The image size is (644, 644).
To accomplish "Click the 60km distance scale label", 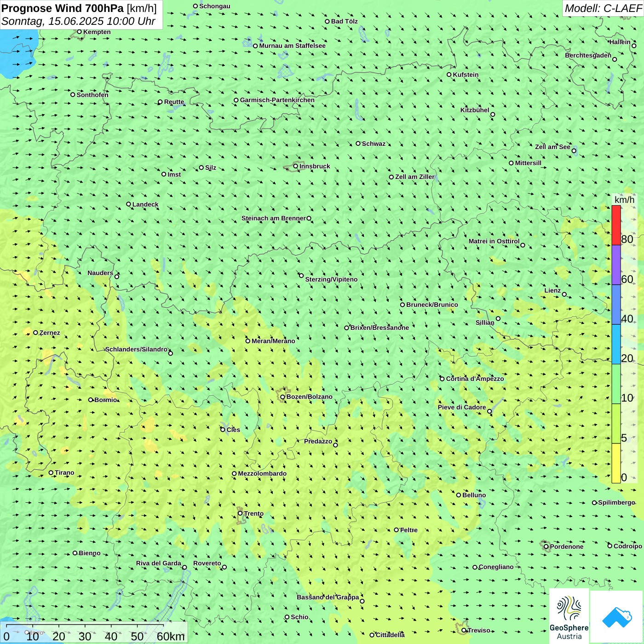I will coord(171,636).
